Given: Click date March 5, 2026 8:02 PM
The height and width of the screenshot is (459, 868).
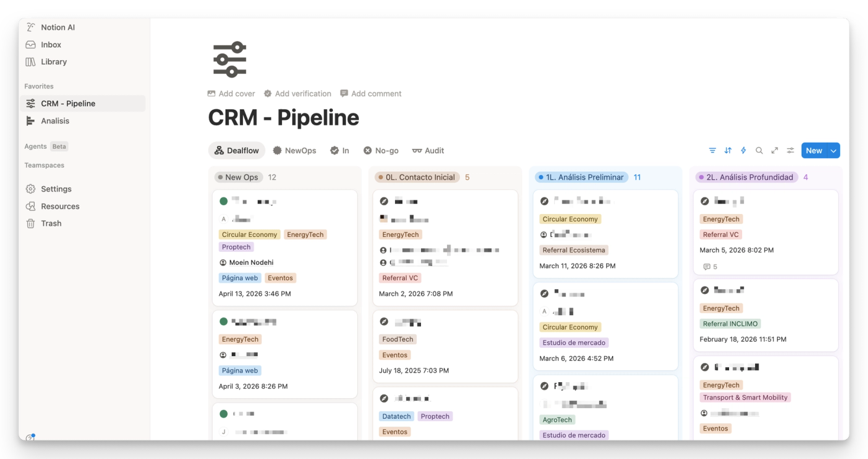Looking at the screenshot, I should (737, 251).
